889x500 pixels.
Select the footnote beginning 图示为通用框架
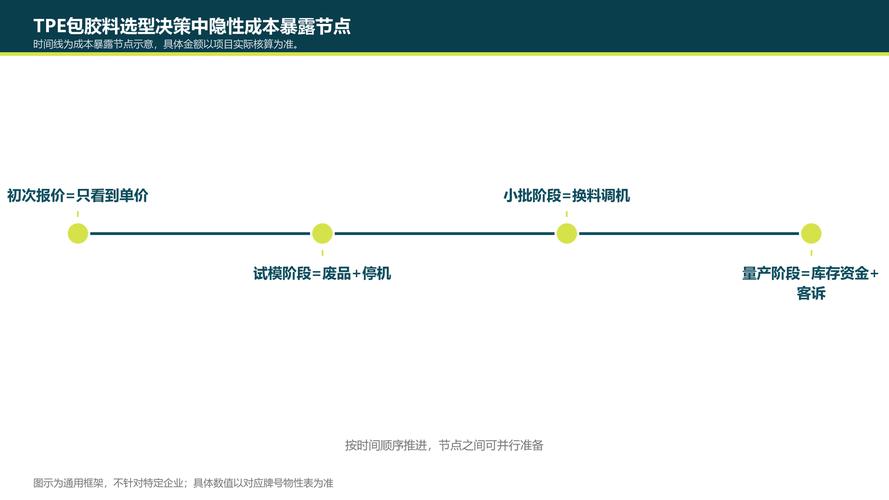[x=183, y=483]
